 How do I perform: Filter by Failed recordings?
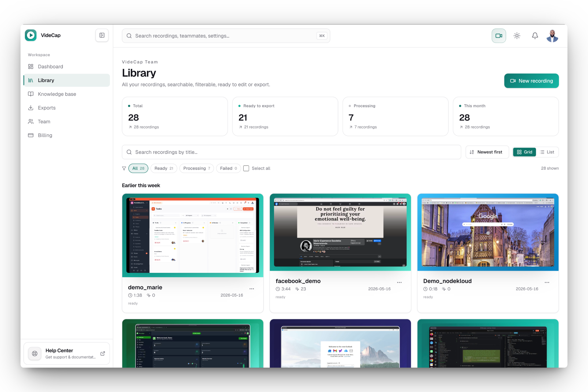point(228,168)
